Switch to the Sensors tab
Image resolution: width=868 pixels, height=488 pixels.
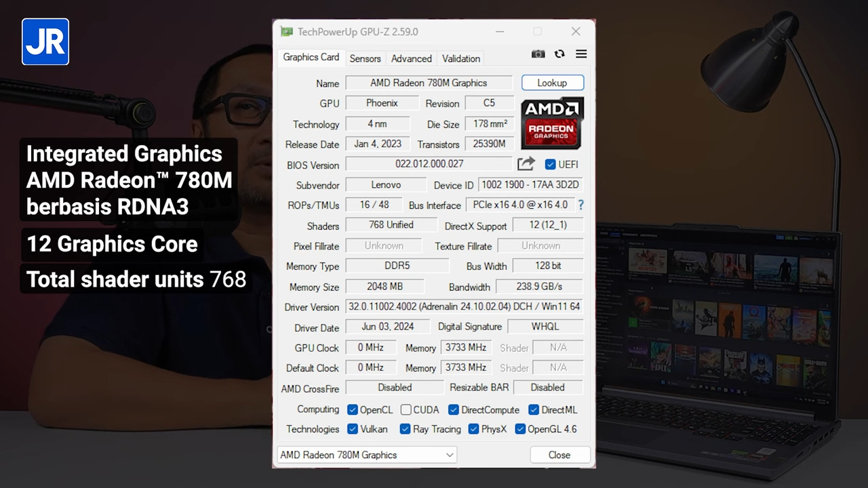click(365, 58)
